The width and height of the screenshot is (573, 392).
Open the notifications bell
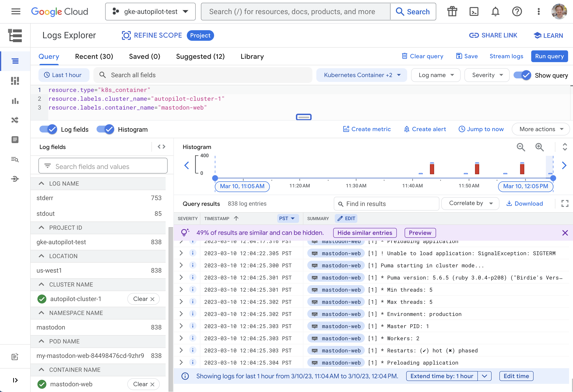(x=495, y=11)
